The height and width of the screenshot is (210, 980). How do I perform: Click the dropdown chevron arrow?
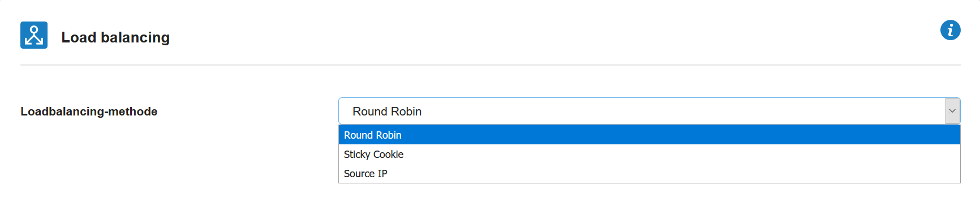952,111
